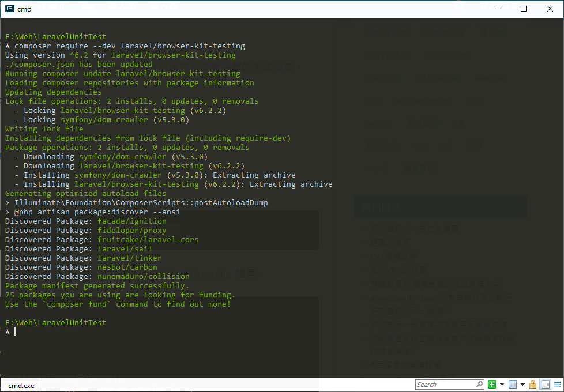Open the cmd window system menu icon
Screen dimensions: 564x392
coord(9,9)
